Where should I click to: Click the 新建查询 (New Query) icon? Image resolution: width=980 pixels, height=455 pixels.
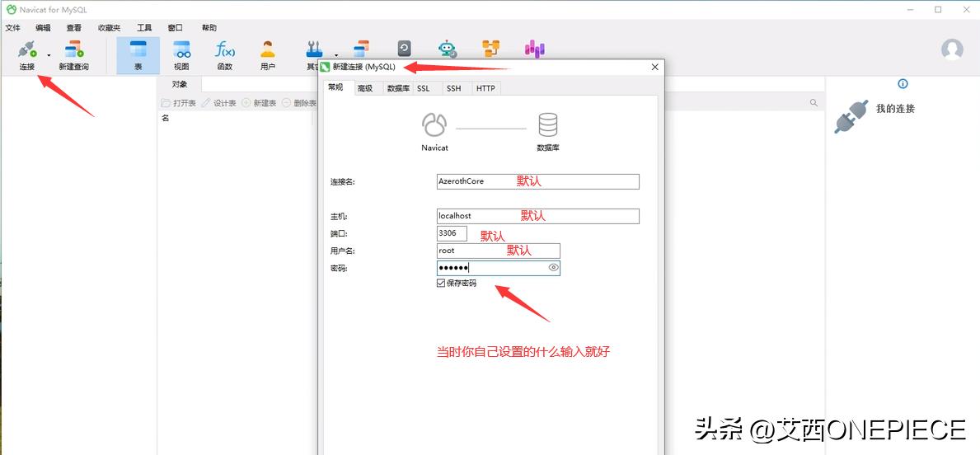(73, 49)
